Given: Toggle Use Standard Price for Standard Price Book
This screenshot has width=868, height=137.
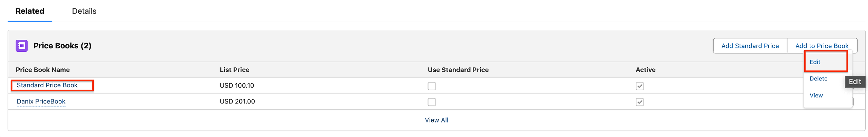Looking at the screenshot, I should (x=432, y=86).
